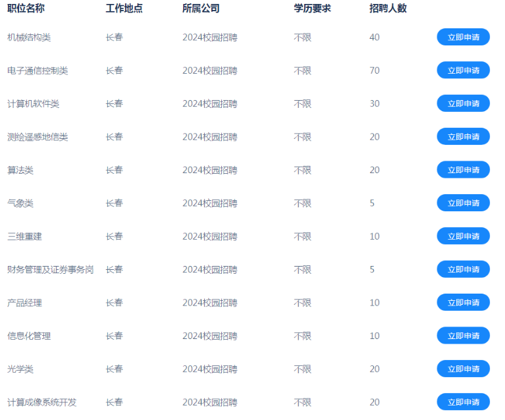
Task: Open the 产品经理 position link
Action: pos(25,303)
